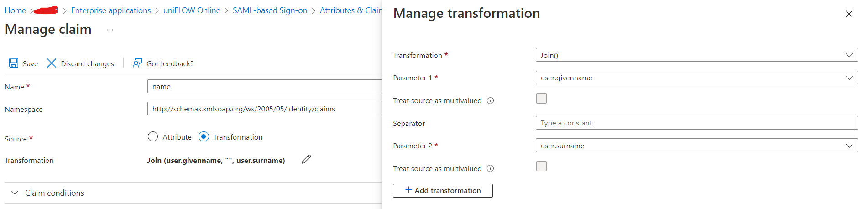Show info for first multivalued option
The image size is (868, 209).
[491, 101]
